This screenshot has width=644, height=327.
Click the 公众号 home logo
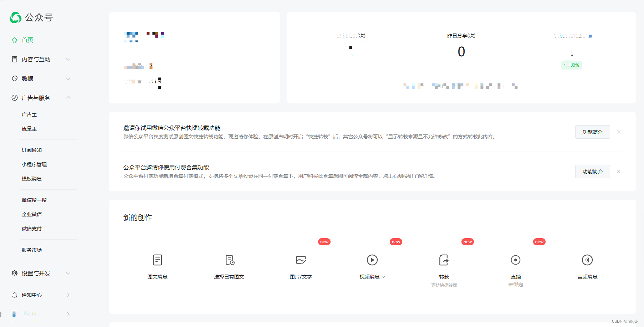[x=31, y=17]
